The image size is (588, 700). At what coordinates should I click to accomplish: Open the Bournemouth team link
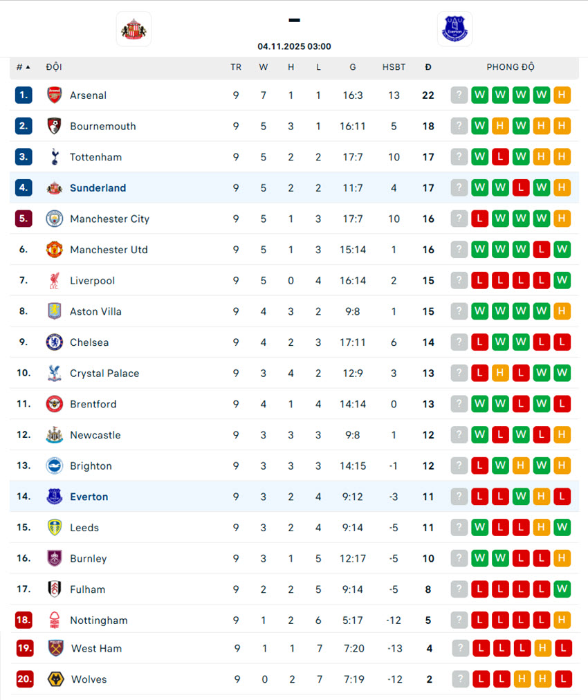point(102,127)
